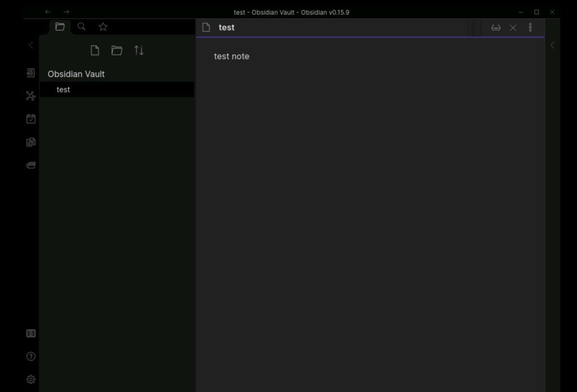This screenshot has width=577, height=392.
Task: Expand the right sidebar
Action: [x=552, y=45]
